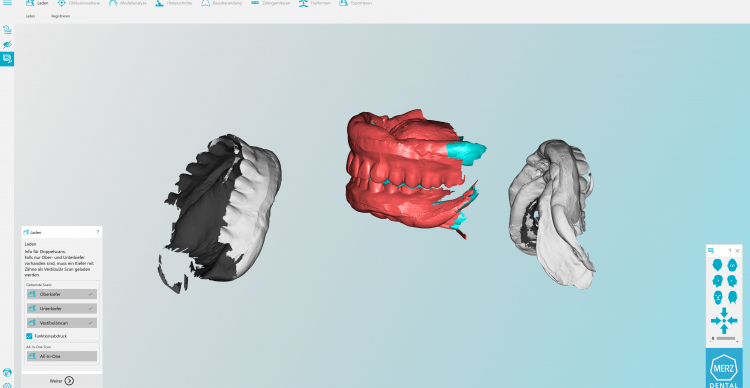The height and width of the screenshot is (388, 750).
Task: Open the hamburger menu at top left
Action: pos(7,3)
